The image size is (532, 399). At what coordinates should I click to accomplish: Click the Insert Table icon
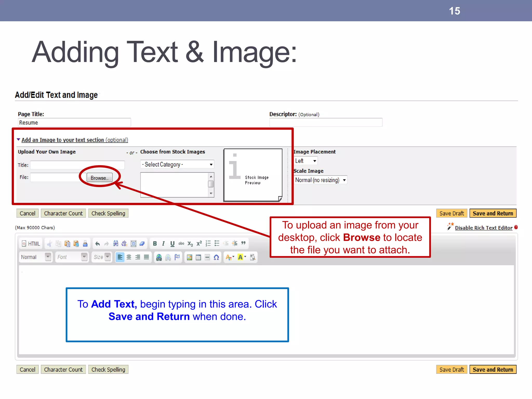click(x=198, y=257)
